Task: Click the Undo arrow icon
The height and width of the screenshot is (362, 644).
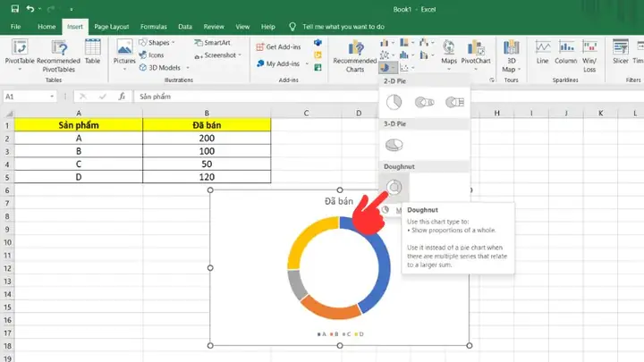Action: coord(30,9)
